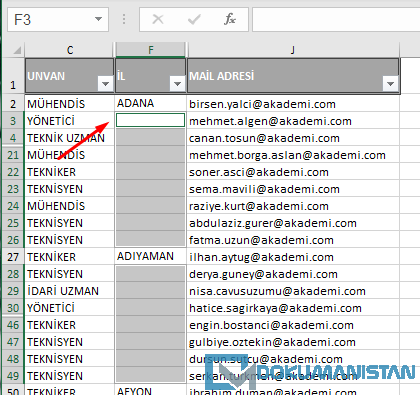The width and height of the screenshot is (420, 395).
Task: Click birsen.yalci@akademi.com cell
Action: tap(293, 104)
